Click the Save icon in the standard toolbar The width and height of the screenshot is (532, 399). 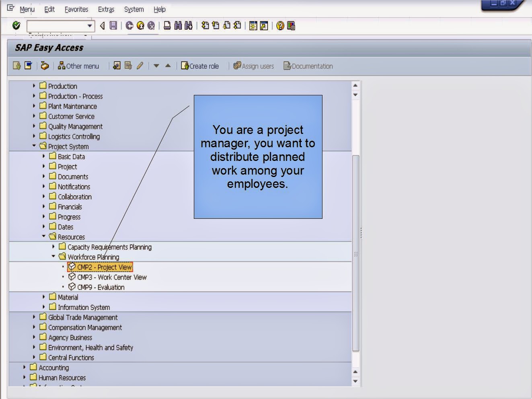114,26
